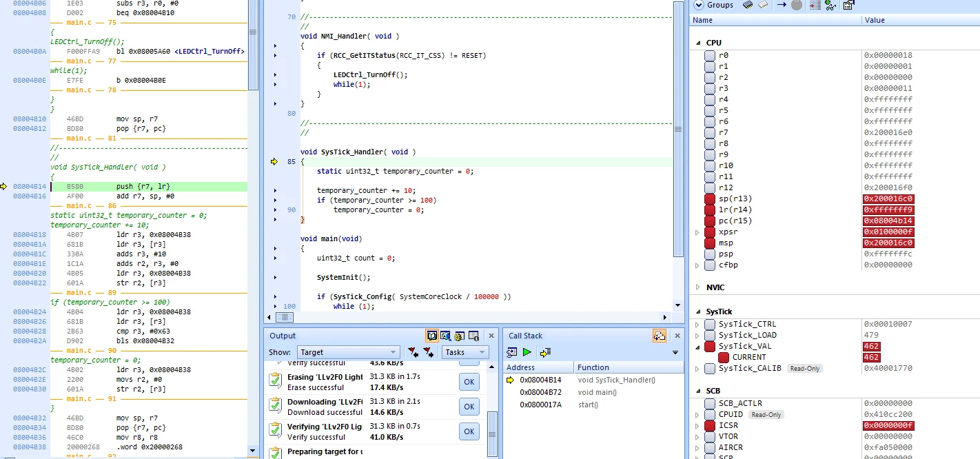The image size is (980, 459).
Task: Click the highlighted windows icon in Call Stack
Action: coord(660,336)
